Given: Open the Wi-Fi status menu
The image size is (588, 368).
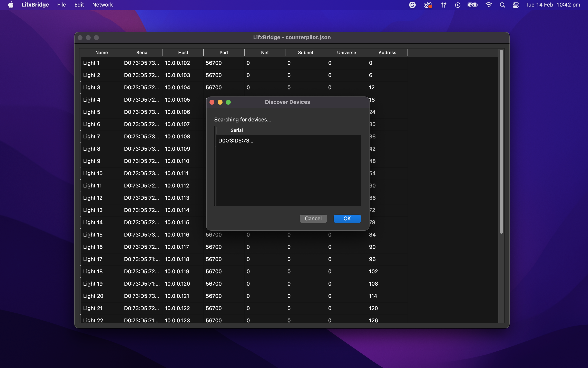Looking at the screenshot, I should click(x=488, y=5).
